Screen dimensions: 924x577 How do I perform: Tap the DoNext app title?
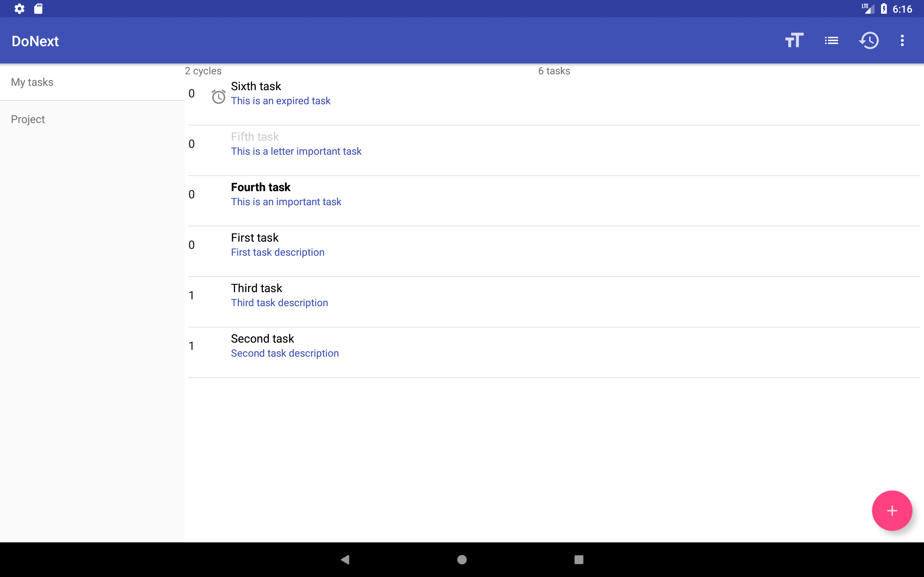[x=35, y=41]
